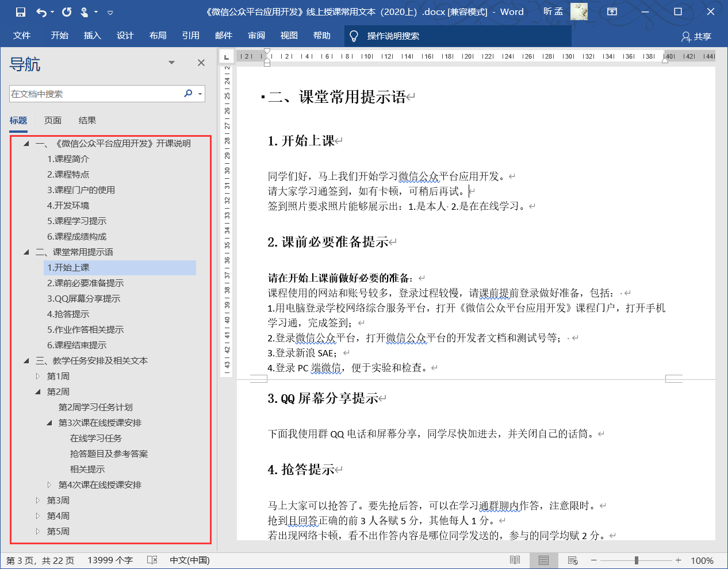The height and width of the screenshot is (569, 728).
Task: Expand the 第4周 heading
Action: 38,516
